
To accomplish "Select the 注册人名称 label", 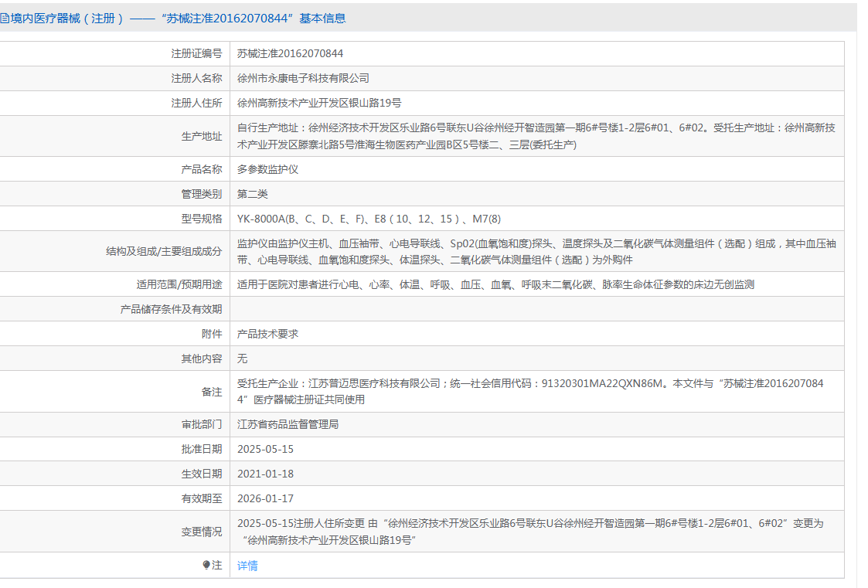I will pyautogui.click(x=196, y=79).
